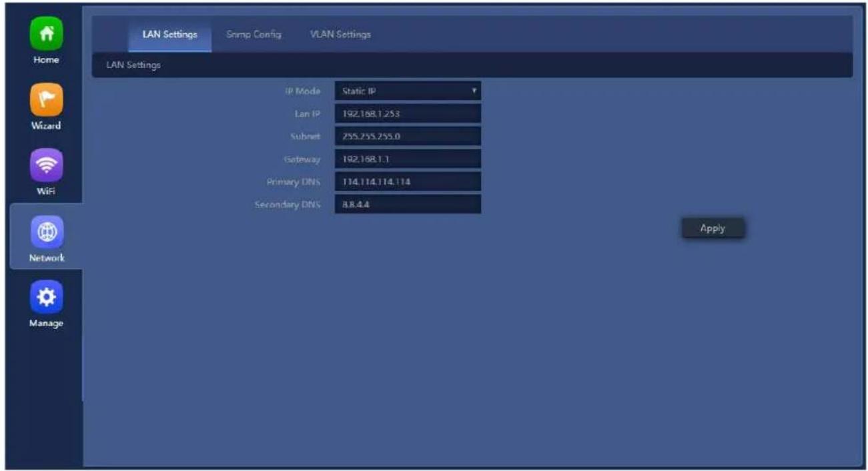This screenshot has width=868, height=471.
Task: Click the Subnet field 255.255.255.0
Action: tap(408, 136)
